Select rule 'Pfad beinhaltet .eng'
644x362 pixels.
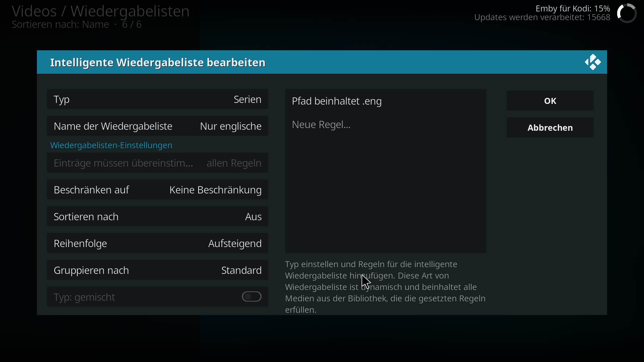[385, 101]
